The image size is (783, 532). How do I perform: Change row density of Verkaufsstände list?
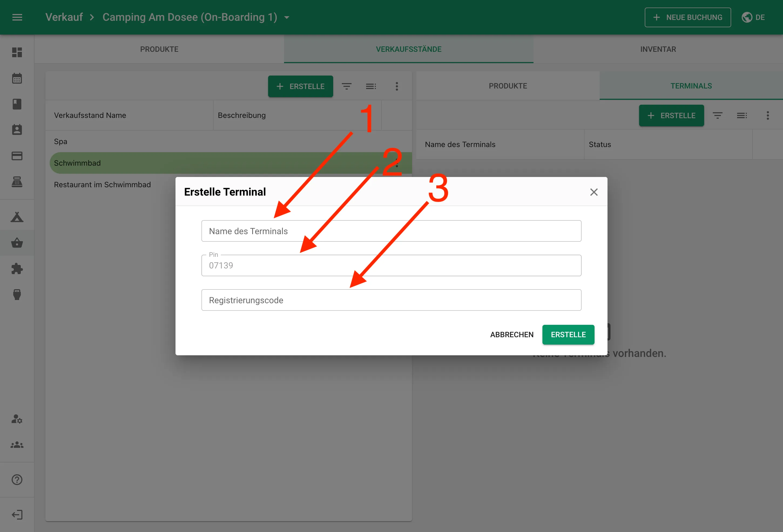(371, 87)
